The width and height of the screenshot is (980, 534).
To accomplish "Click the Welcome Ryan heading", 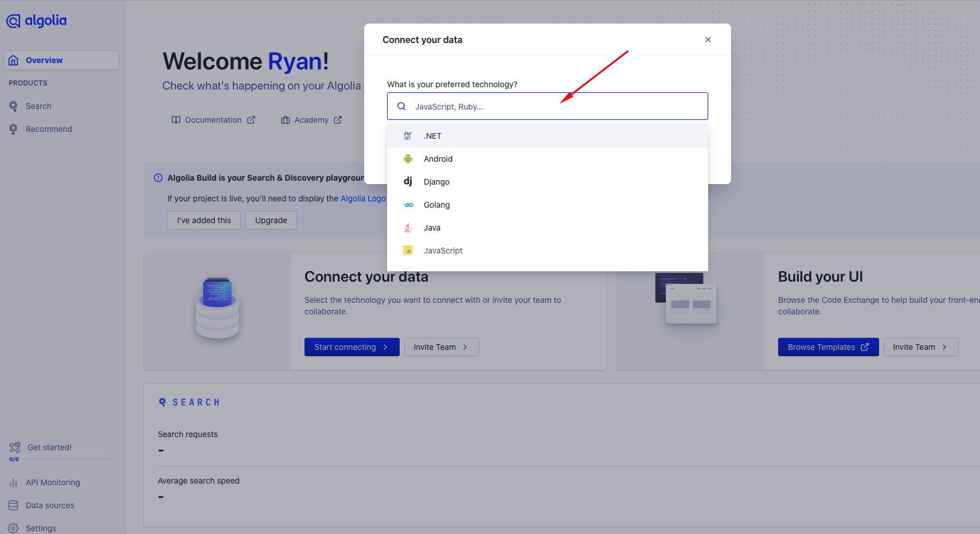I will [245, 61].
